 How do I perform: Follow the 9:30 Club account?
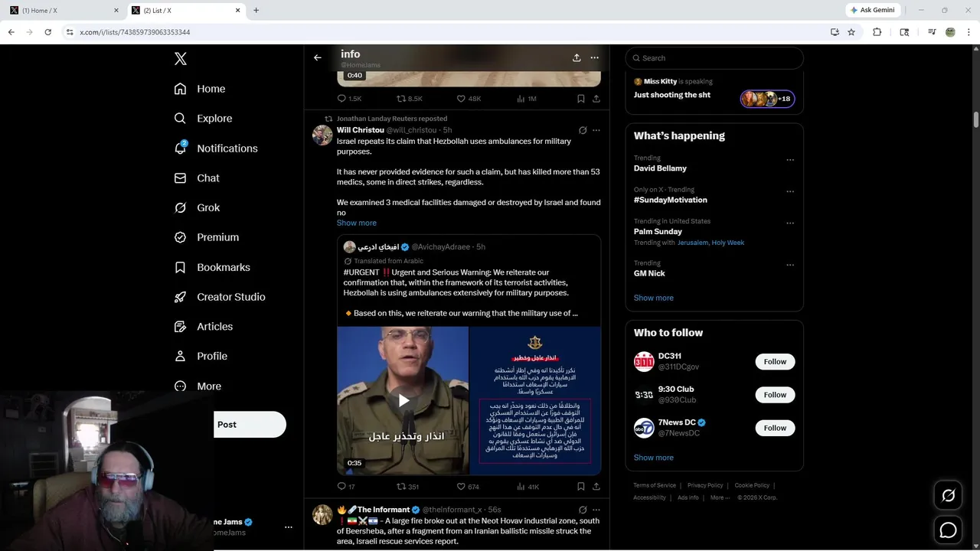click(775, 395)
